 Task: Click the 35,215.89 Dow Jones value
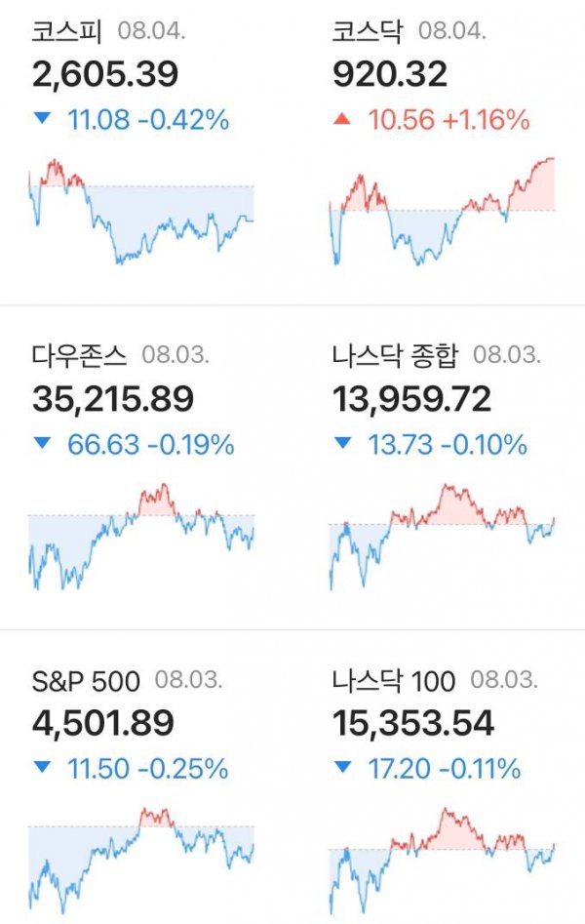113,399
